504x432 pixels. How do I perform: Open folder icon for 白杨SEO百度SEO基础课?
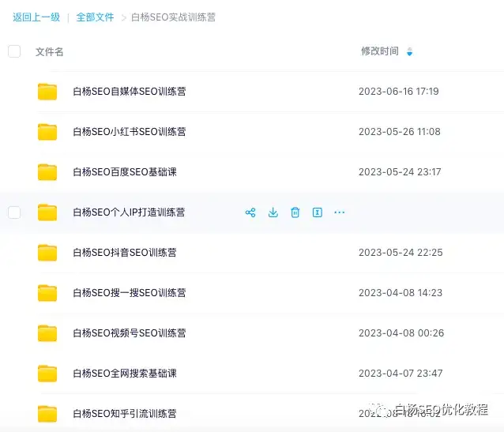point(47,172)
